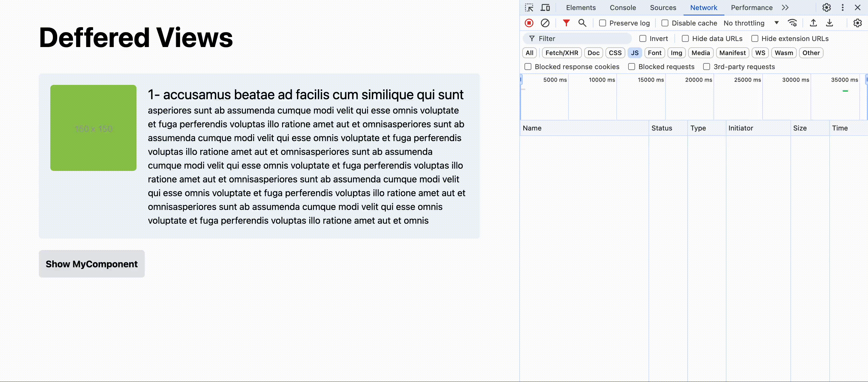
Task: Switch to the Console tab
Action: click(x=623, y=7)
